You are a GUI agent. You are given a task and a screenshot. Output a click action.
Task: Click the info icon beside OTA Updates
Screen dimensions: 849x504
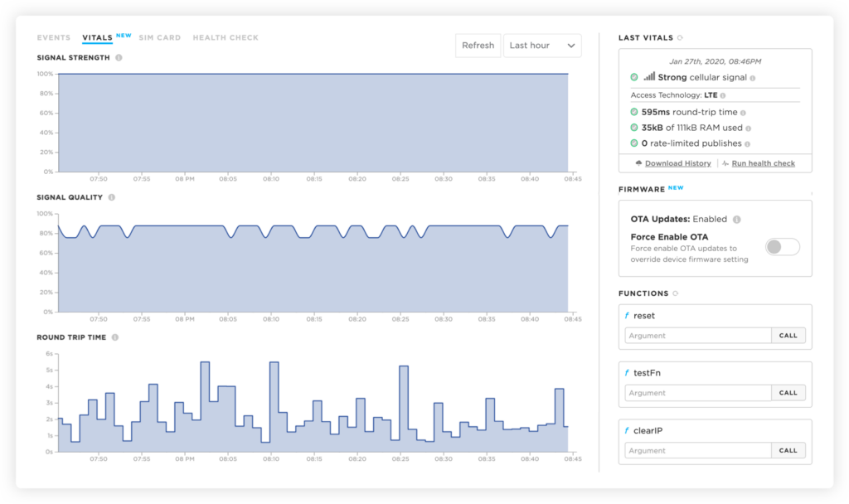click(x=738, y=219)
